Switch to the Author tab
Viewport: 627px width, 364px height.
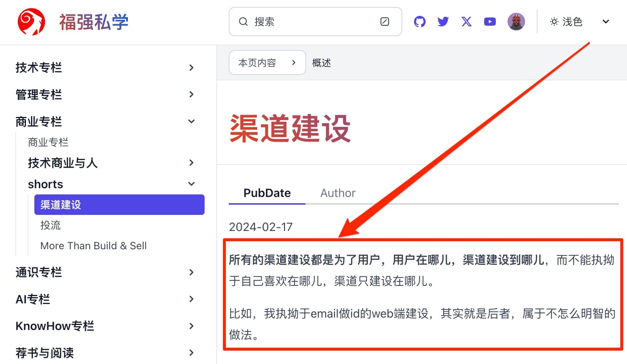pos(338,193)
